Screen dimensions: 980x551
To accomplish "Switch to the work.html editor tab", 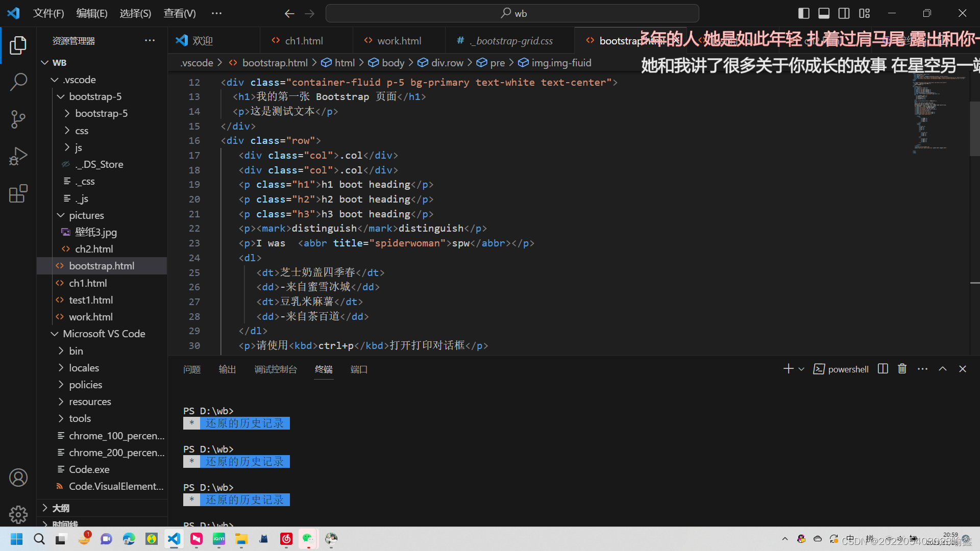I will [x=399, y=41].
